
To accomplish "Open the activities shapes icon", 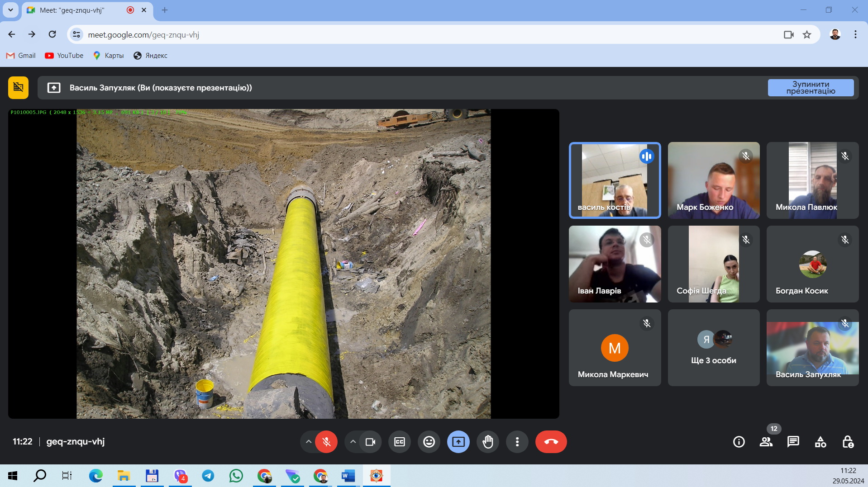I will point(820,442).
